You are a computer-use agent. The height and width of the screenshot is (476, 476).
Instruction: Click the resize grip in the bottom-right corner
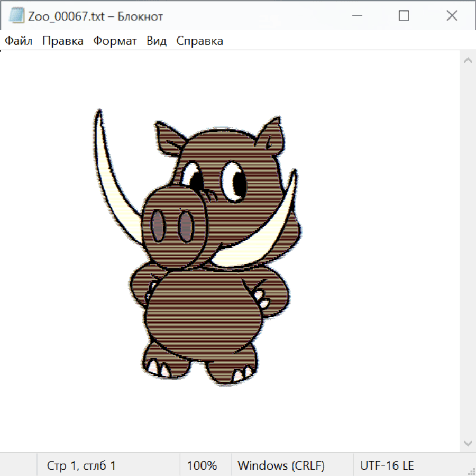pos(471,471)
